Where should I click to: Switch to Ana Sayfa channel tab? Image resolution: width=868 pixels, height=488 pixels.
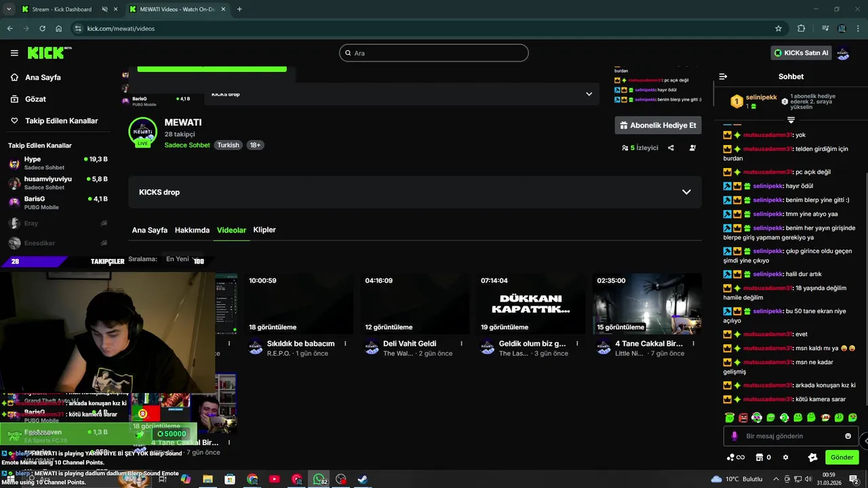(x=149, y=230)
